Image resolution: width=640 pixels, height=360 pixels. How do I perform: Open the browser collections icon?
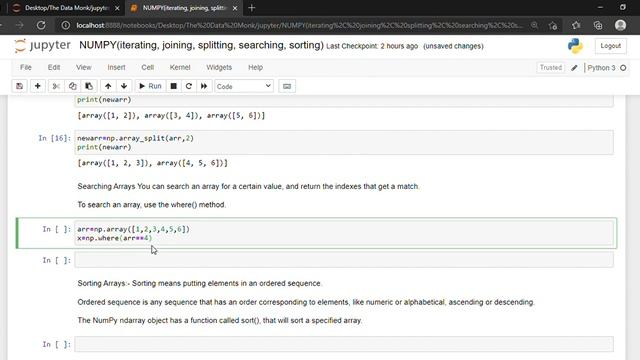598,25
